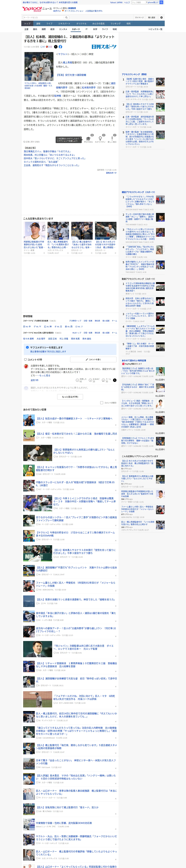The image size is (186, 868).
Task: Select the エキスパート navigation tab
Action: (x=64, y=24)
